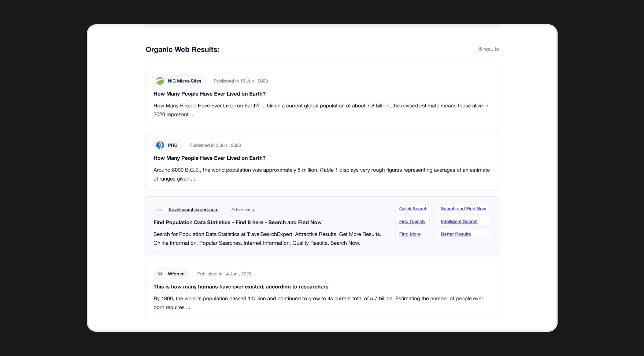The image size is (644, 356).
Task: Click the Find Quickly link
Action: [x=412, y=222]
